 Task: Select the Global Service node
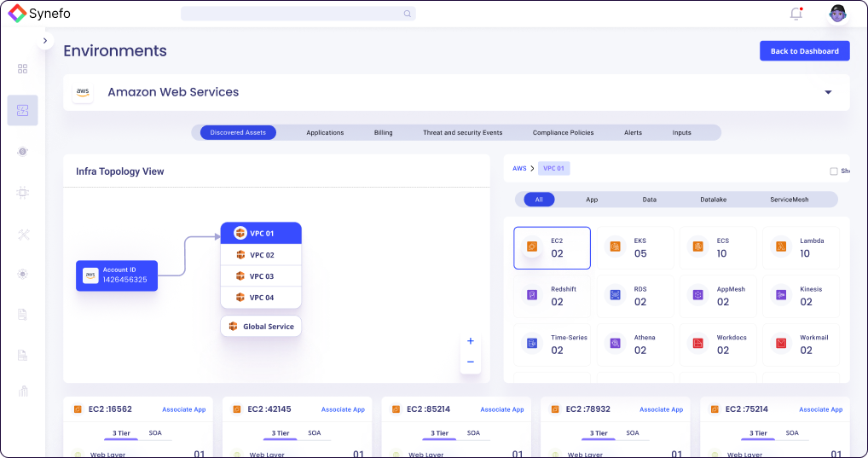coord(261,326)
